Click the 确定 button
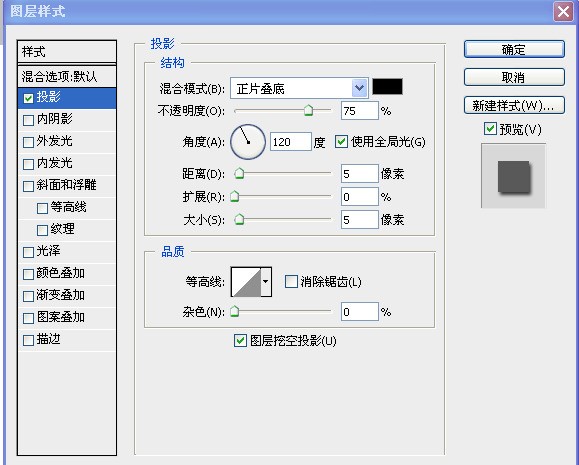The image size is (579, 465). (514, 49)
